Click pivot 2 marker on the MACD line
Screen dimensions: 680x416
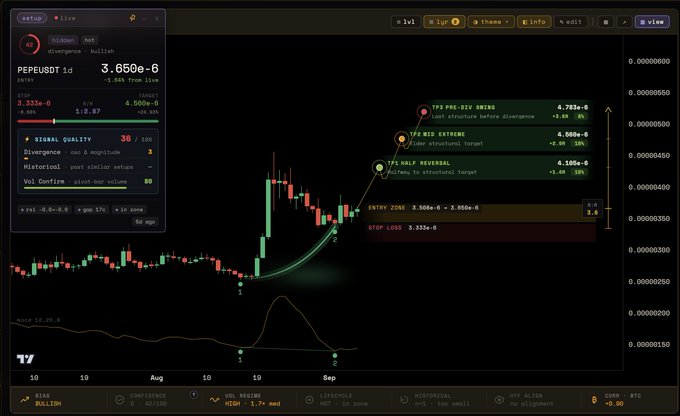335,356
